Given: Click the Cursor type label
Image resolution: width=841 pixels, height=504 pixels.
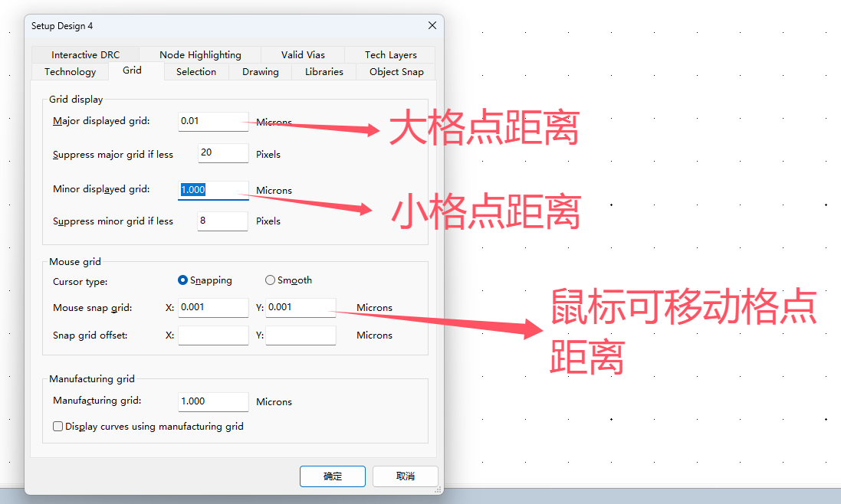Looking at the screenshot, I should point(80,282).
